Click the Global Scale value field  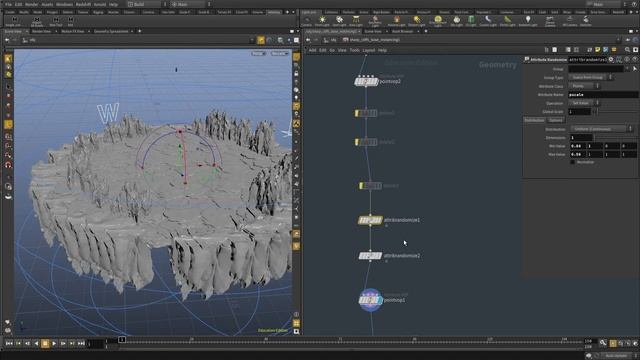[x=580, y=112]
